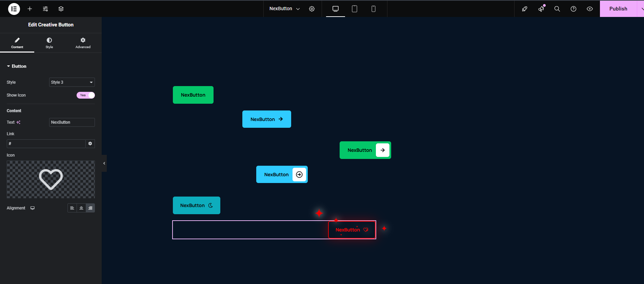Switch to Desktop device view
The image size is (644, 284).
(336, 9)
